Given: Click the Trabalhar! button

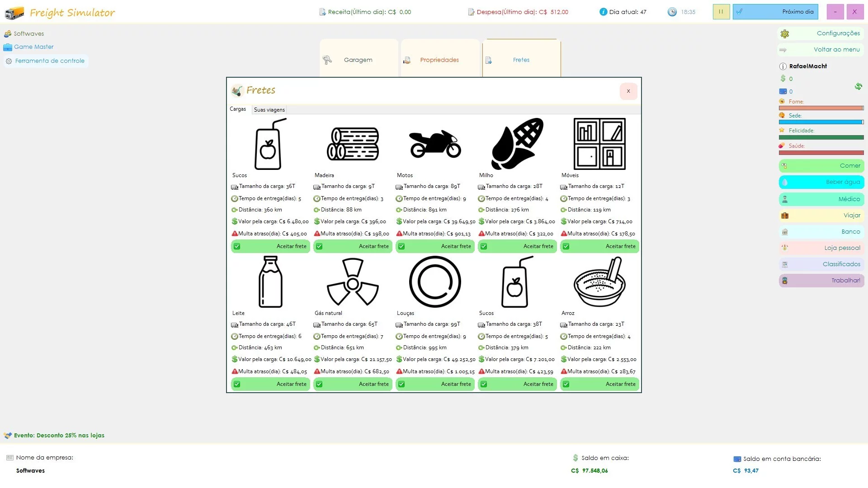Looking at the screenshot, I should pyautogui.click(x=821, y=281).
